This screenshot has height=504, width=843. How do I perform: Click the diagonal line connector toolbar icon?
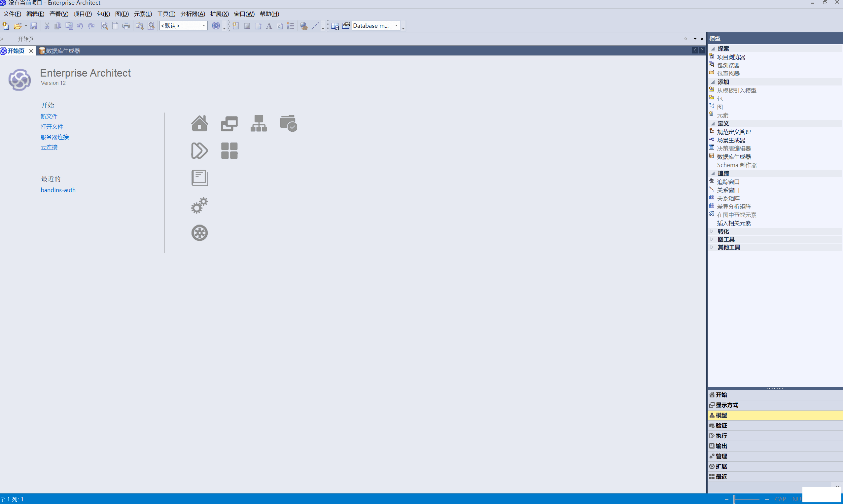pos(315,26)
